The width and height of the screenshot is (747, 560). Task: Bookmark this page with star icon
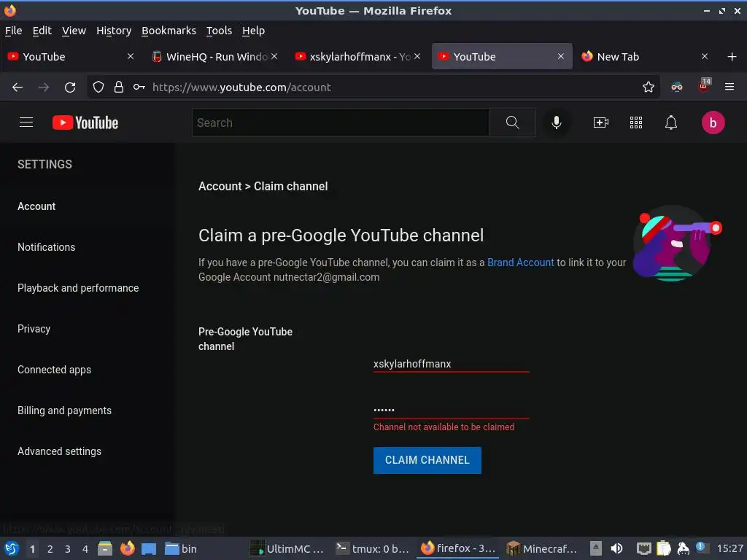[x=648, y=87]
